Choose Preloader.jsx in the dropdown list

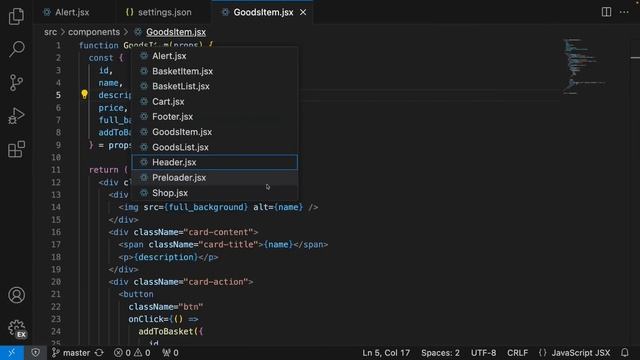[215, 178]
